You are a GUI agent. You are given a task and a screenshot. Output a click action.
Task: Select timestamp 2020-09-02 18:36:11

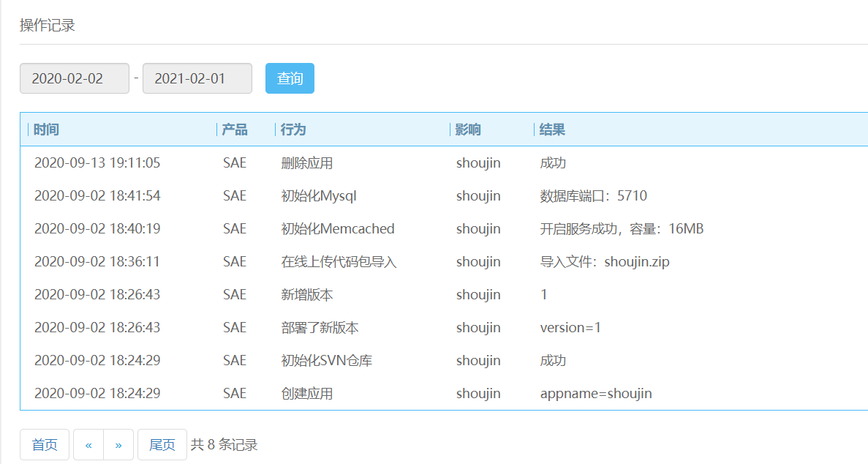pyautogui.click(x=97, y=262)
